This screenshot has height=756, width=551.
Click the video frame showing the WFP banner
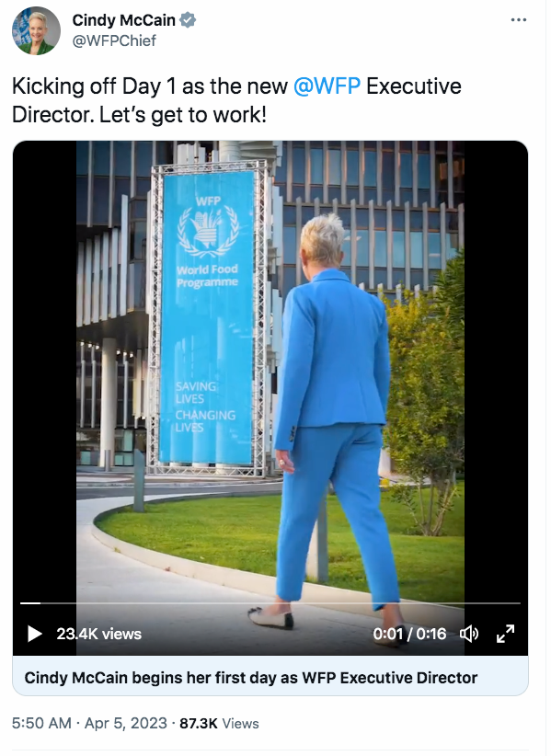pyautogui.click(x=207, y=318)
